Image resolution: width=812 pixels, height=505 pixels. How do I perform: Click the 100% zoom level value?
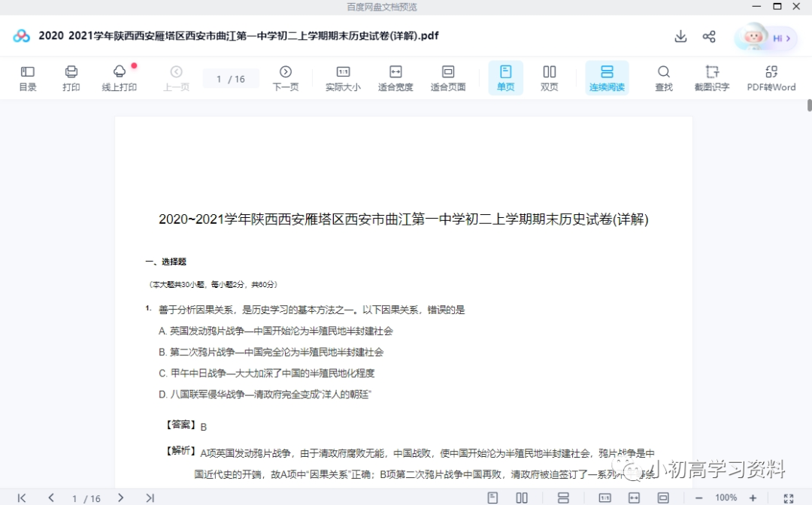[x=726, y=497]
